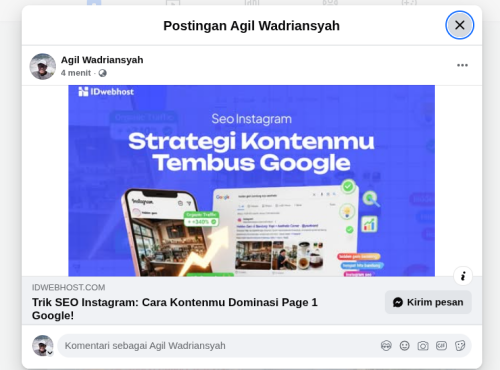500x370 pixels.
Task: Close the Postingan Agil Wadriansyah dialog
Action: click(459, 25)
